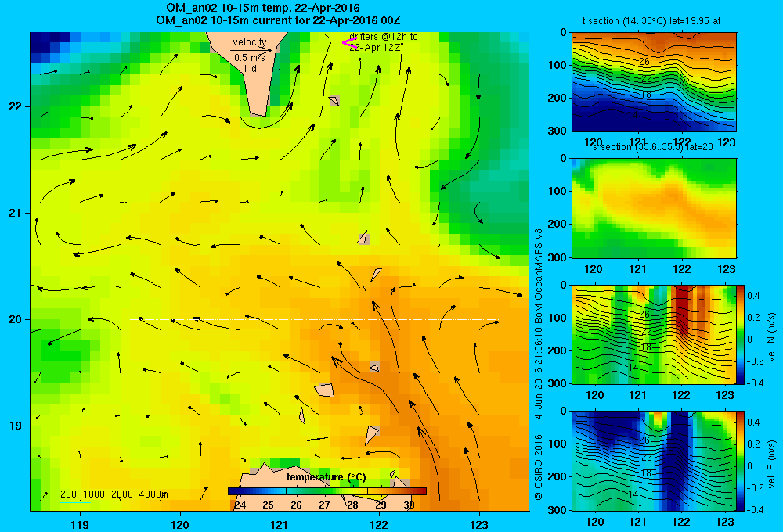Click title 'OM_an02 10-15m current for 22-Apr-2016 00Z'
This screenshot has width=783, height=532.
(x=278, y=20)
